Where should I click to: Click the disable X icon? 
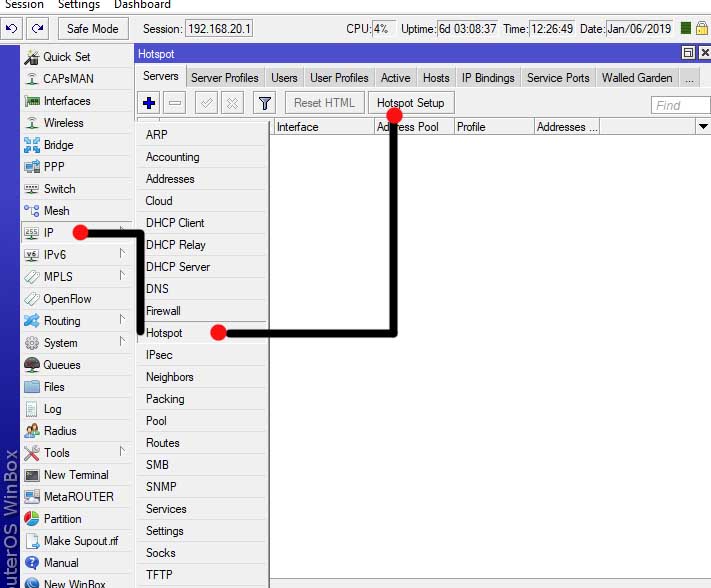click(232, 103)
